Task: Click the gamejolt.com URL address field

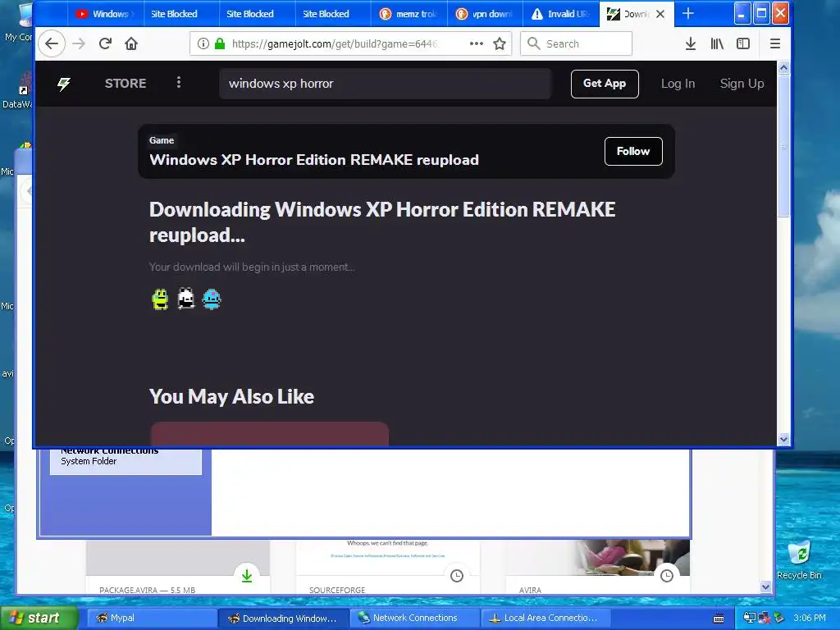Action: [x=334, y=44]
